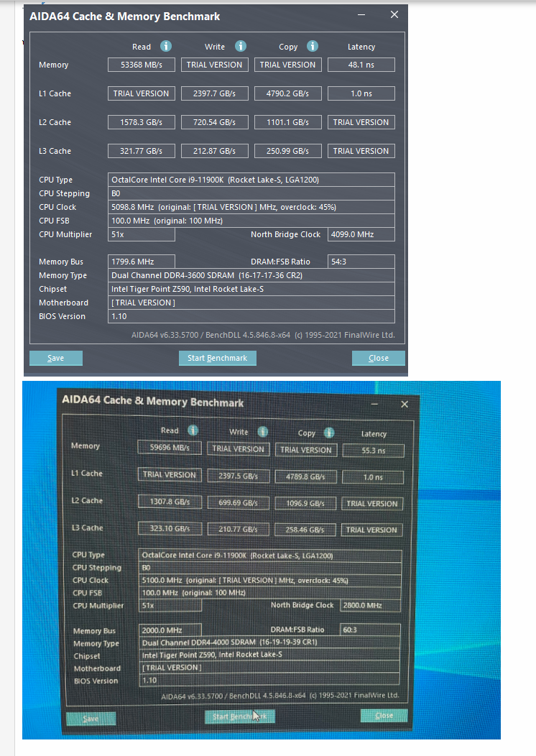Close the DDR4-3600 benchmark window with X
This screenshot has height=756, width=536.
pos(394,15)
